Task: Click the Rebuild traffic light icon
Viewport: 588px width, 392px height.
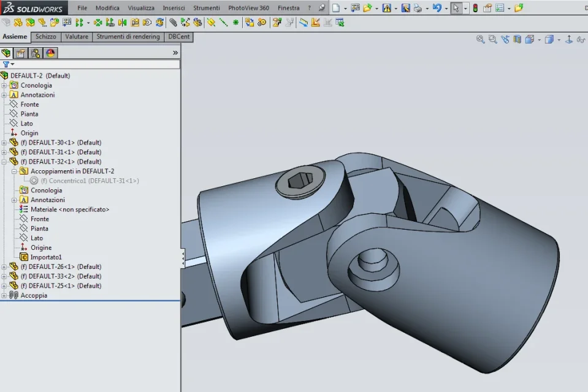Action: 475,8
